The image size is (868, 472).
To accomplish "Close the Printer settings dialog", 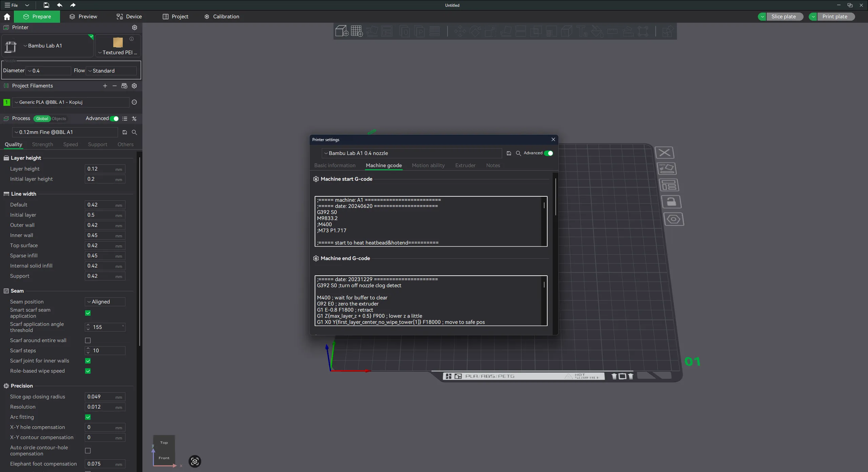I will pyautogui.click(x=553, y=139).
